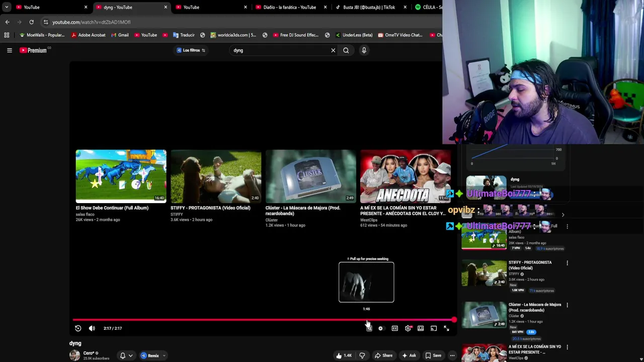Like the video (1.4K)
The image size is (644, 362).
[344, 355]
